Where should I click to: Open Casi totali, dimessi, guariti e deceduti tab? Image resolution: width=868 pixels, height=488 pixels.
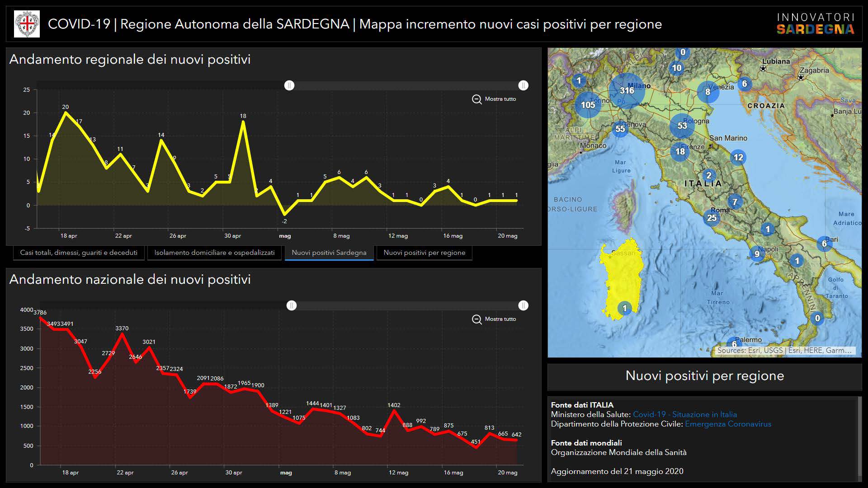point(79,253)
